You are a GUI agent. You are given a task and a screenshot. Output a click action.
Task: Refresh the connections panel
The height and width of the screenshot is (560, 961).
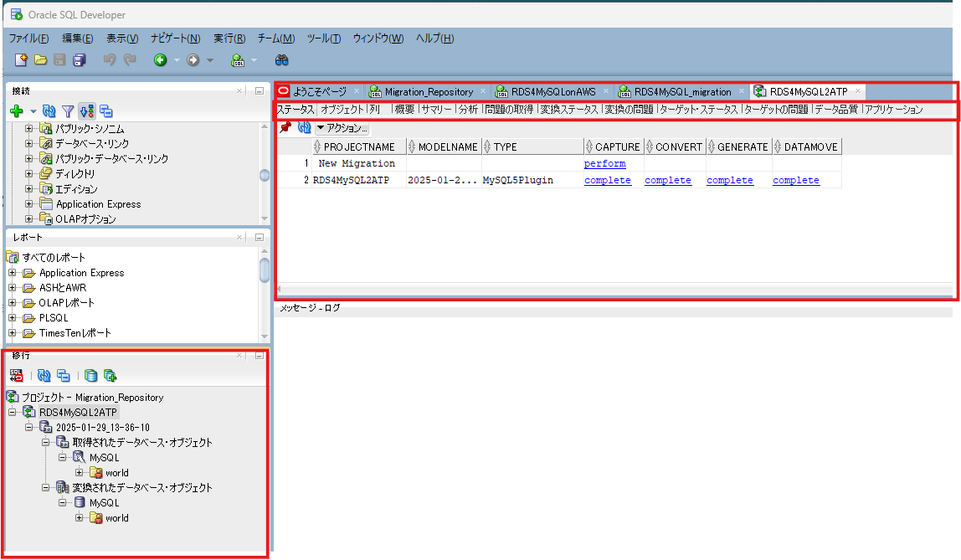(x=49, y=110)
